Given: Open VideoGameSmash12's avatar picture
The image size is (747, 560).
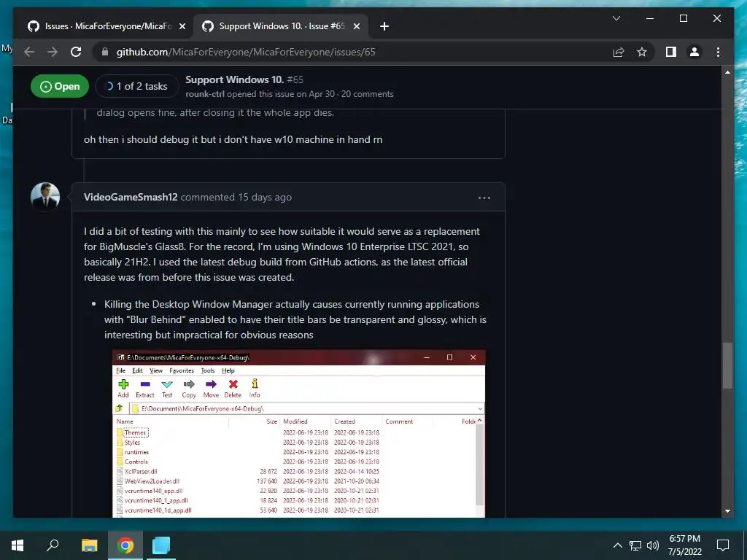Looking at the screenshot, I should [45, 197].
